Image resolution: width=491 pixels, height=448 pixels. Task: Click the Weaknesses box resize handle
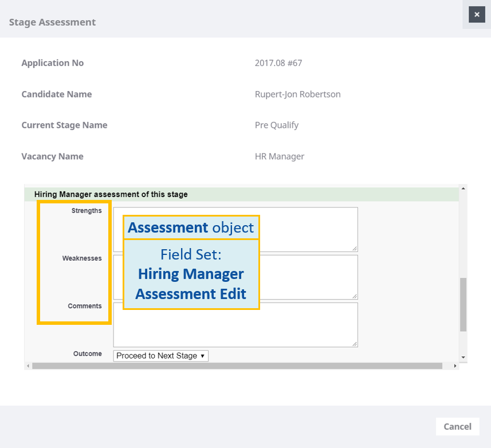tap(355, 296)
